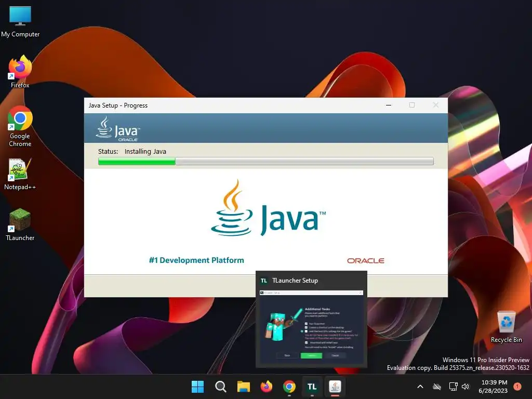
Task: Select the Java installer taskbar button
Action: point(335,387)
